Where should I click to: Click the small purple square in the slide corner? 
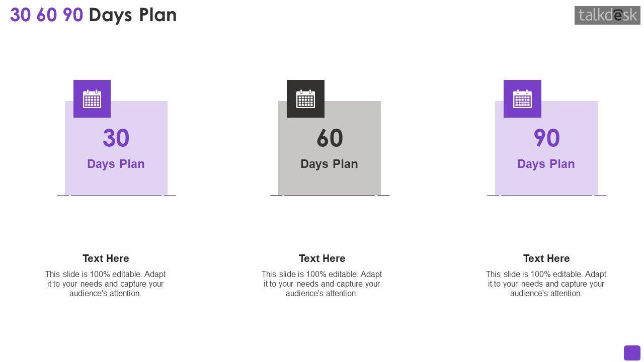point(632,353)
